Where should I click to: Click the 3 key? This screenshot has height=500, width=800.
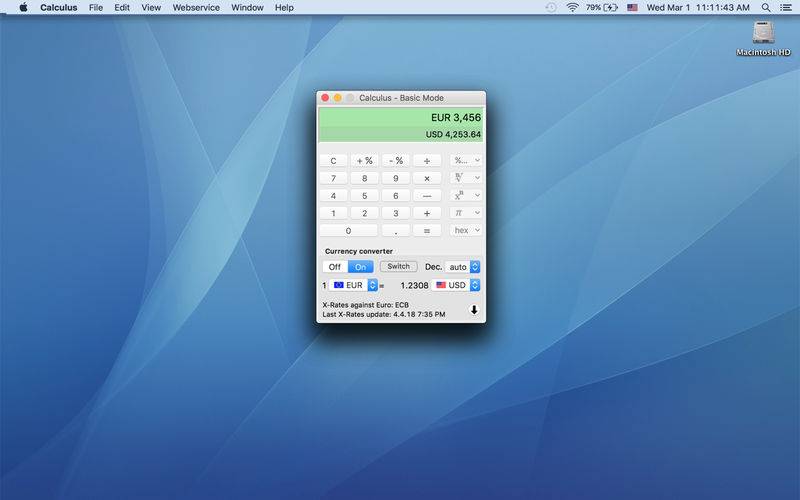[396, 213]
